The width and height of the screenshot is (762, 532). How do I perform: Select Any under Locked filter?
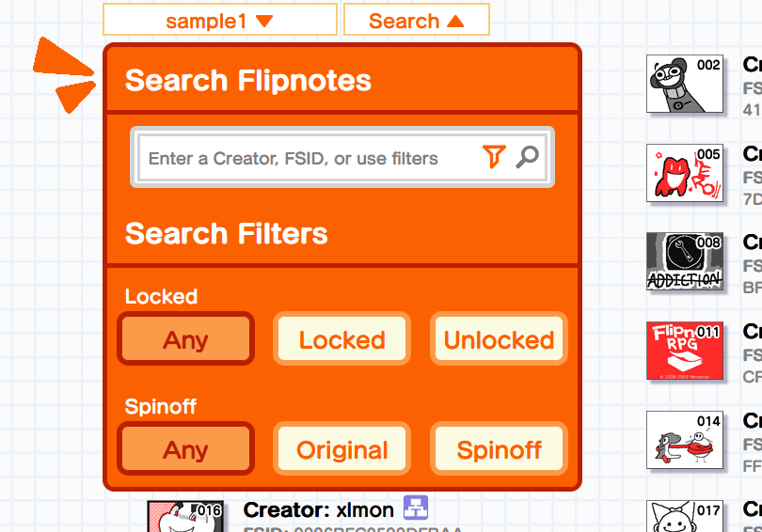[185, 338]
